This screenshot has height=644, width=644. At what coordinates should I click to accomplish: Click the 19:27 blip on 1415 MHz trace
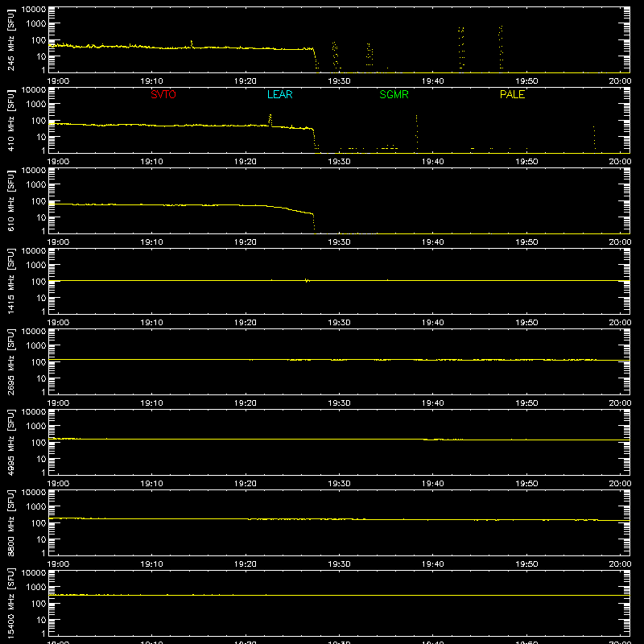point(307,280)
